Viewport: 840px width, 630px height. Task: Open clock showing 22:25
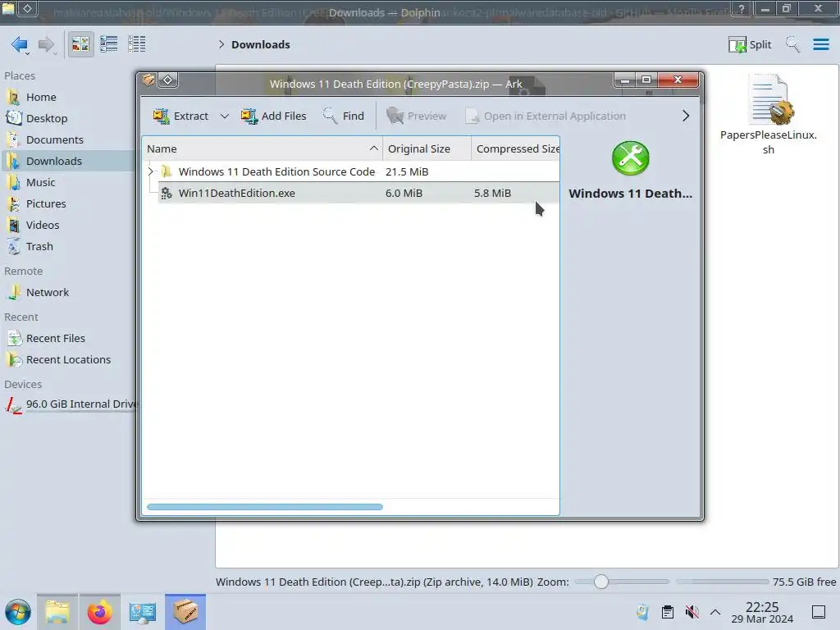[762, 612]
